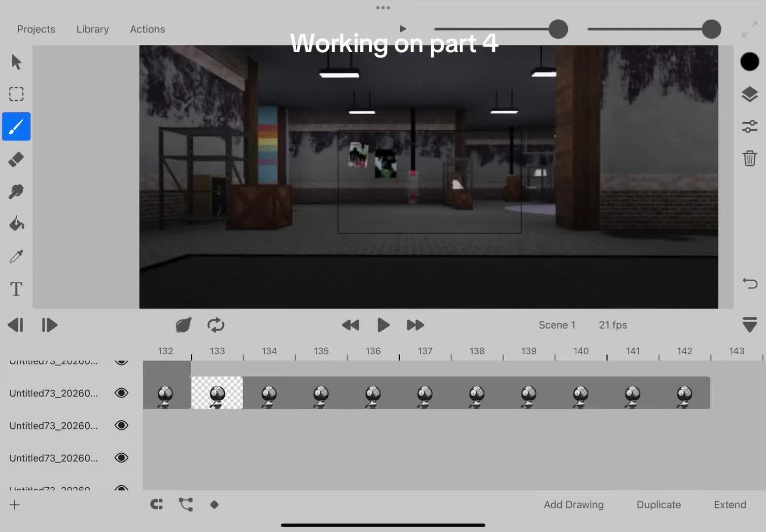The width and height of the screenshot is (766, 532).
Task: Choose the rectangular selection tool
Action: point(16,94)
